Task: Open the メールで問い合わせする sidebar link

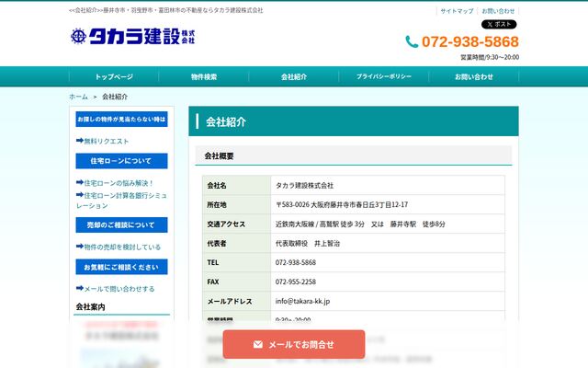Action: (x=119, y=289)
